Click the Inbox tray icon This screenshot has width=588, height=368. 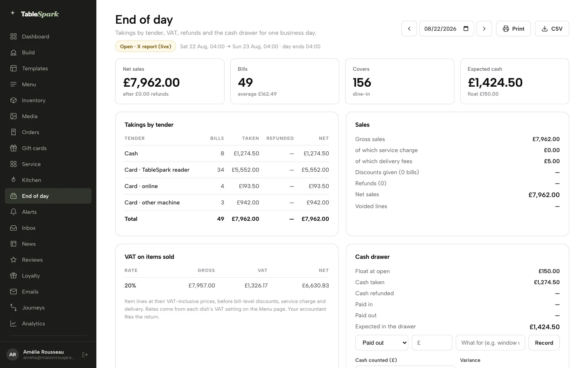[x=13, y=228]
